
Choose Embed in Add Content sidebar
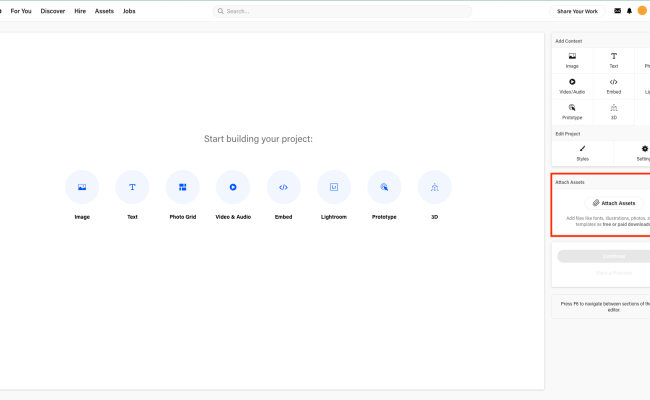tap(614, 86)
